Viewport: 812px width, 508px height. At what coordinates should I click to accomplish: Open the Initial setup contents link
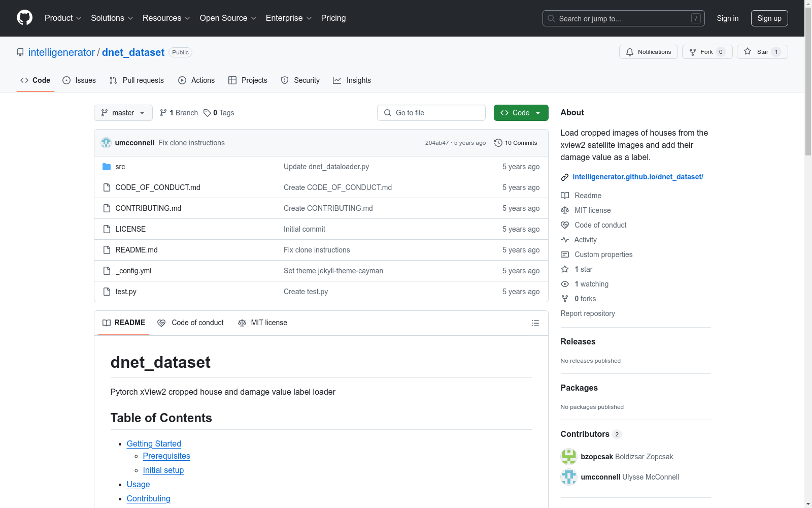click(x=163, y=470)
